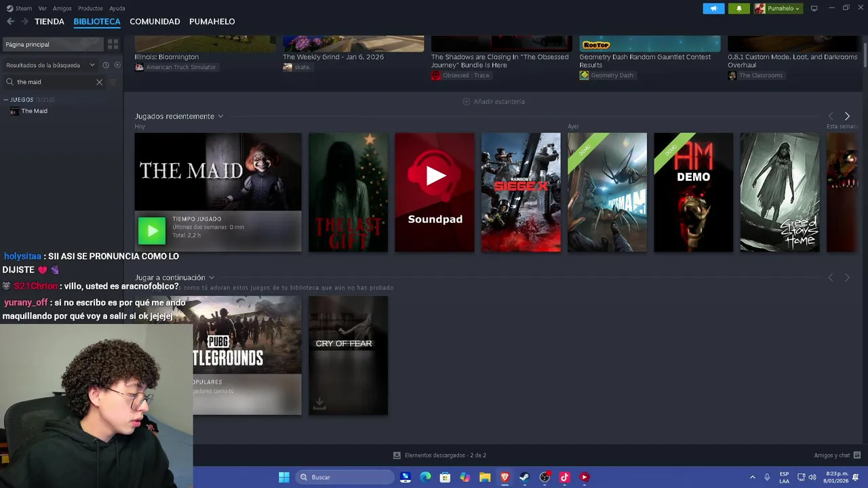Image resolution: width=868 pixels, height=488 pixels.
Task: Open the Amigos menu
Action: pos(62,8)
